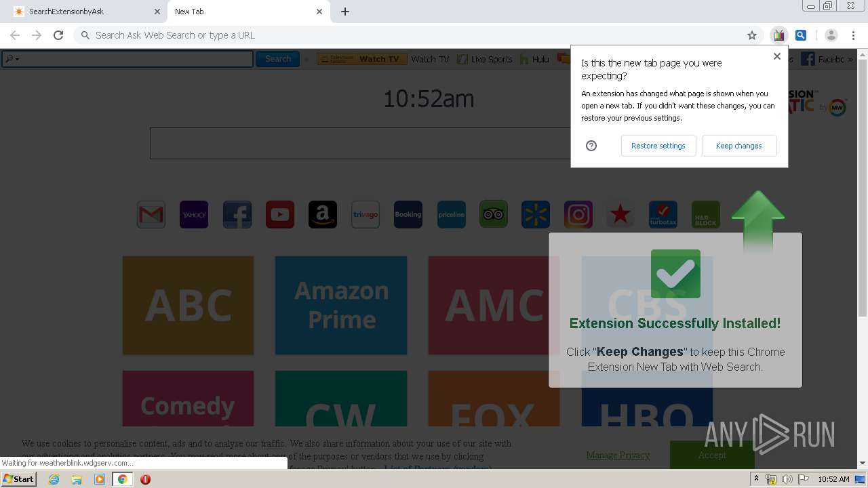Viewport: 868px width, 488px height.
Task: Click the main page search box
Action: [x=360, y=143]
